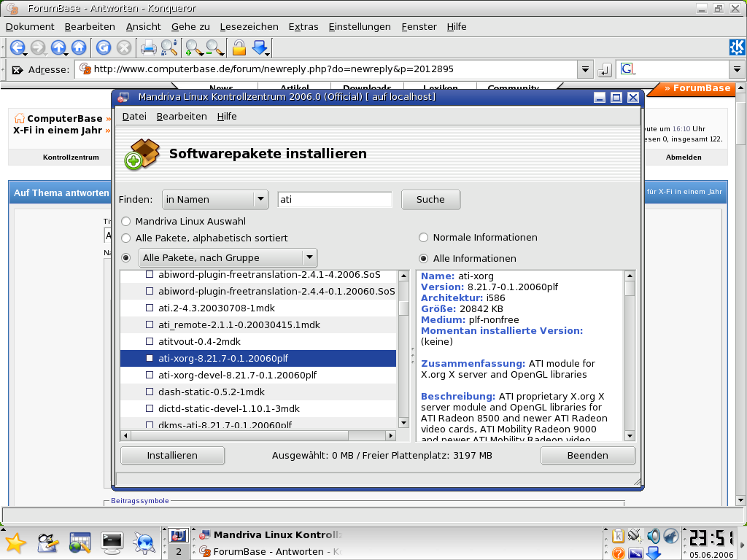Open Konqueror Extras menu
Image resolution: width=747 pixels, height=560 pixels.
tap(303, 27)
